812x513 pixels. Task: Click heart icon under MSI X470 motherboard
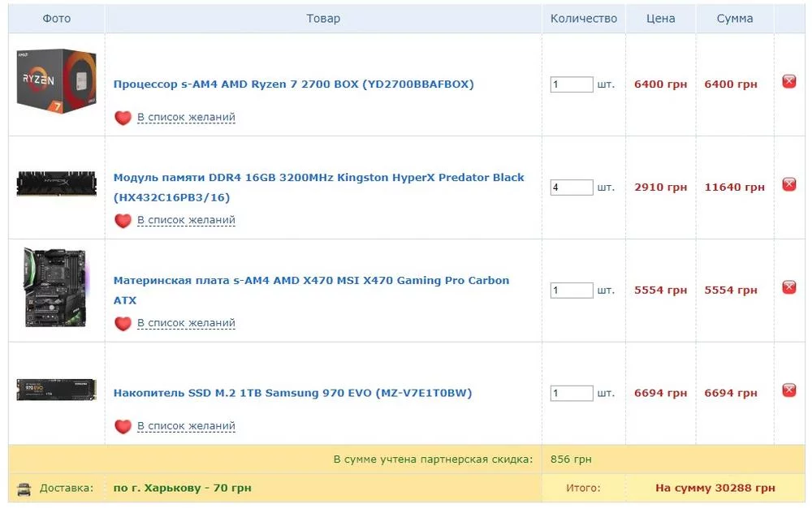pos(123,324)
